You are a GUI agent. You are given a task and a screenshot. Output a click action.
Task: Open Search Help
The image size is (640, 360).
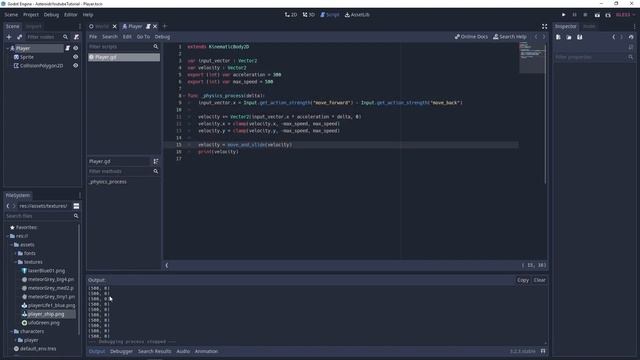(x=510, y=37)
